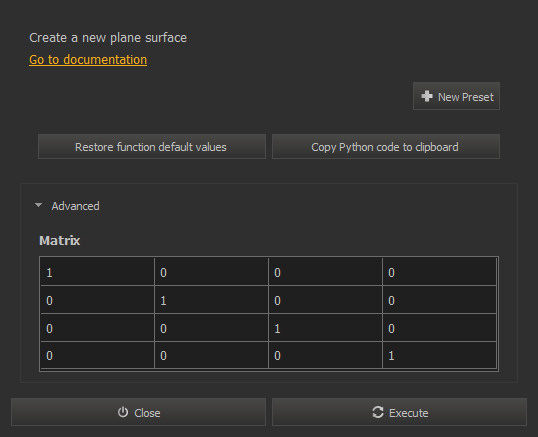The image size is (538, 437).
Task: Click the refresh icon on Execute button
Action: point(378,412)
